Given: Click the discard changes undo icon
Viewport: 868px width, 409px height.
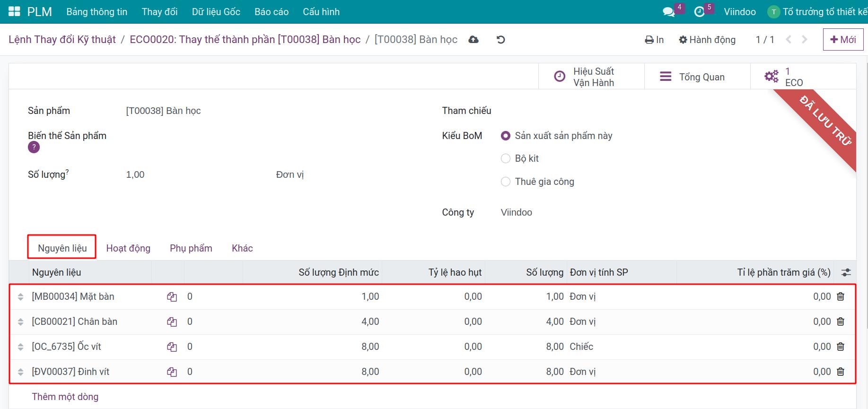Looking at the screenshot, I should click(501, 40).
